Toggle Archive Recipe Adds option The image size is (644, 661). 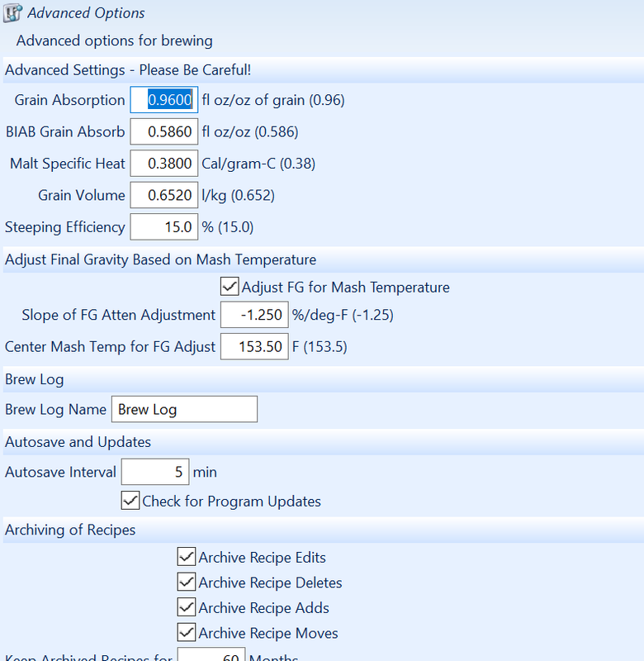(186, 607)
